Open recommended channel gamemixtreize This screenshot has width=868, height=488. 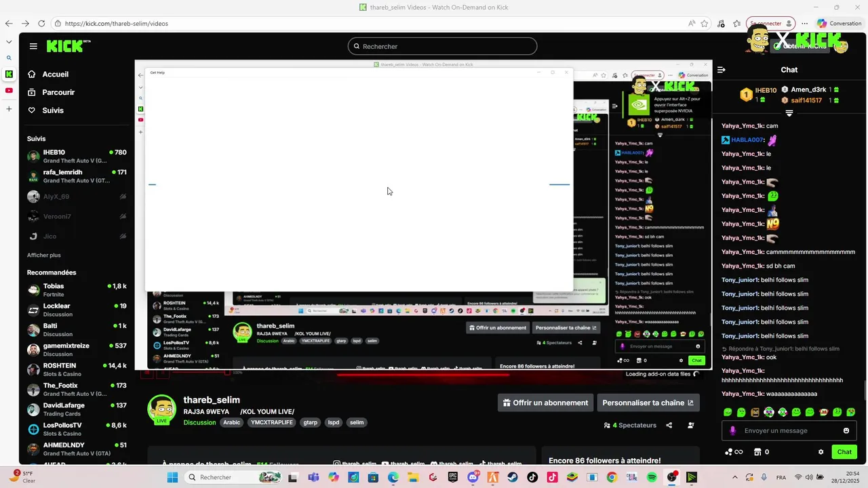coord(77,350)
